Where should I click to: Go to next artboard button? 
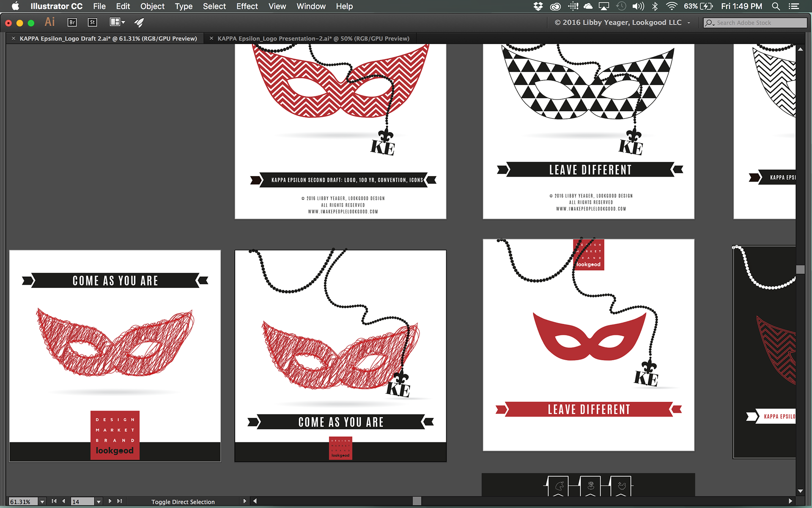(x=110, y=501)
